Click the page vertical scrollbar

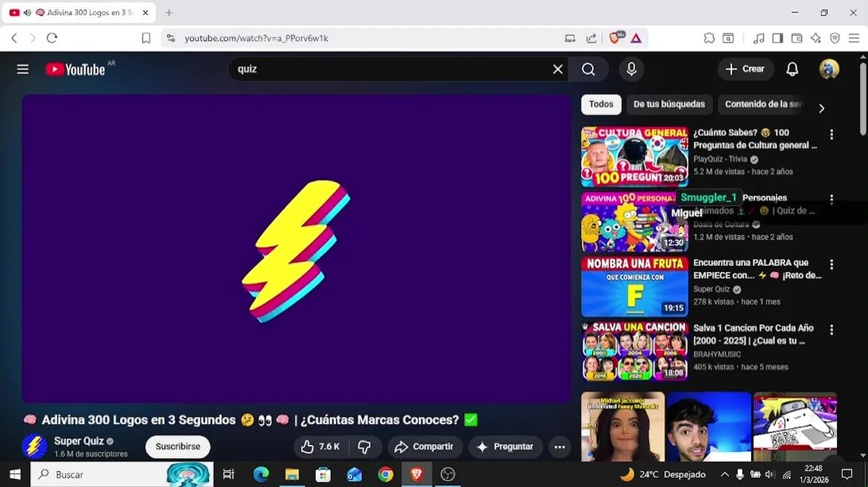[x=863, y=99]
